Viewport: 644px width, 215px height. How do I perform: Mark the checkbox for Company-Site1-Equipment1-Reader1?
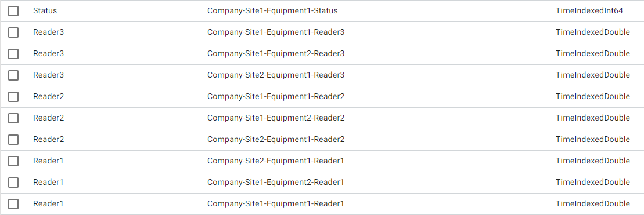tap(13, 204)
